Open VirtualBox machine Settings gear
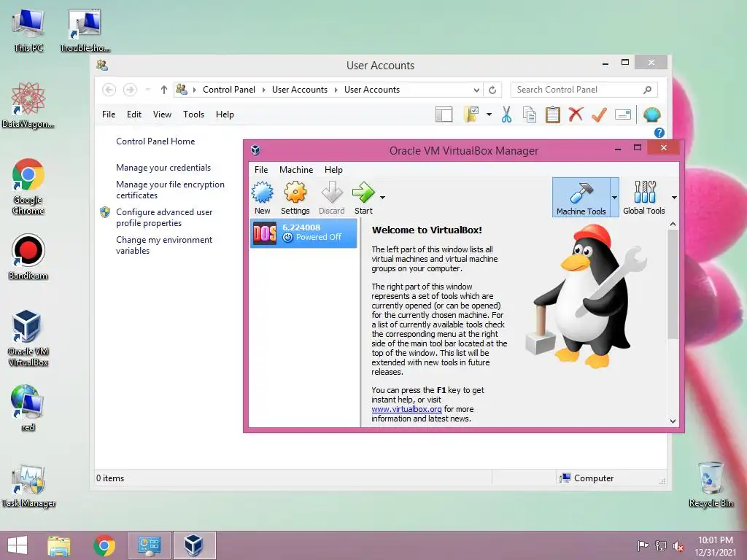747x560 pixels. point(295,198)
